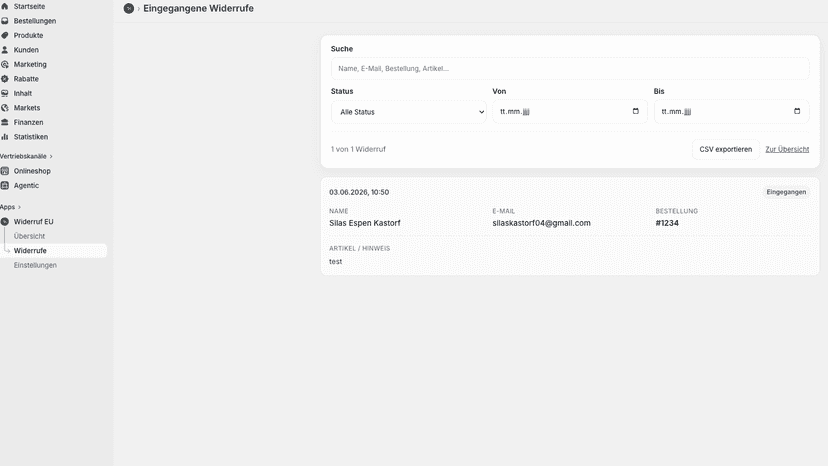Image resolution: width=828 pixels, height=466 pixels.
Task: Click into the Von date field
Action: point(570,111)
